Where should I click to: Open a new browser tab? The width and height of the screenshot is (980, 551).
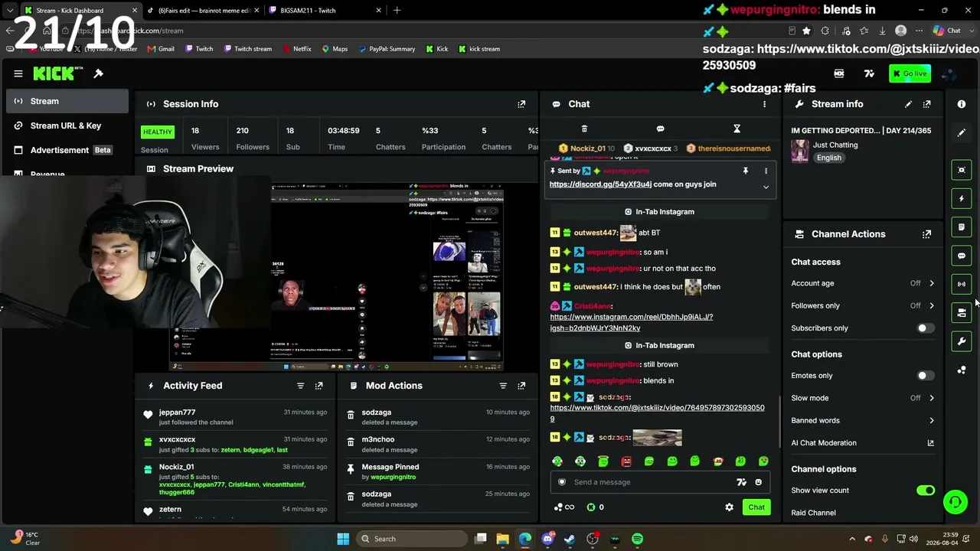click(x=397, y=11)
